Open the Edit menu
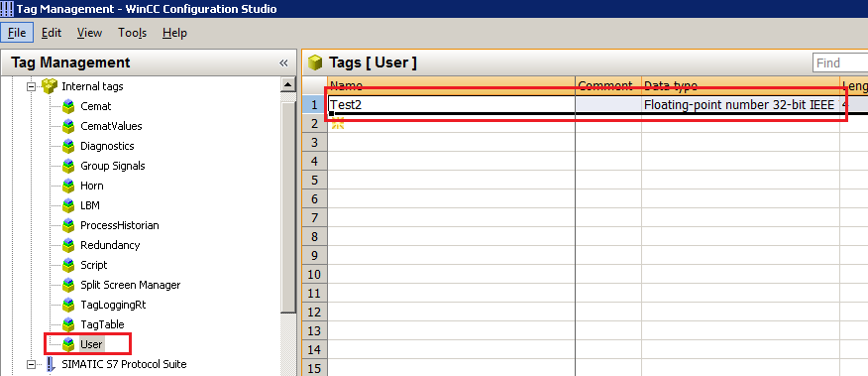Viewport: 868px width, 376px height. pos(52,33)
